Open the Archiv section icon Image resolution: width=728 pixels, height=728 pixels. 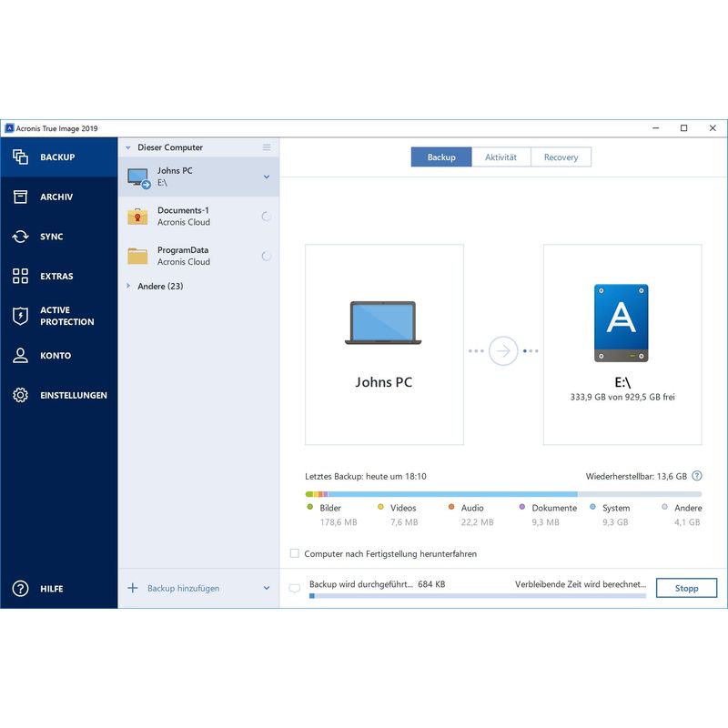coord(20,197)
